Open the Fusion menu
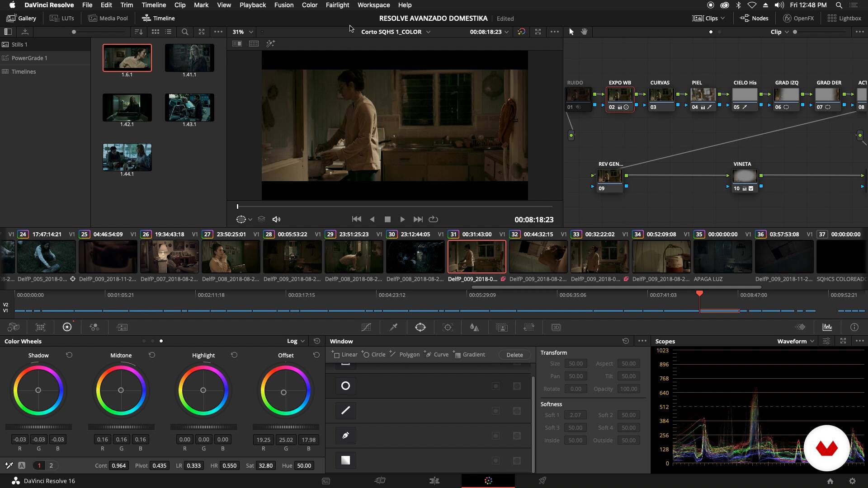Screen dimensions: 868x488 point(283,5)
